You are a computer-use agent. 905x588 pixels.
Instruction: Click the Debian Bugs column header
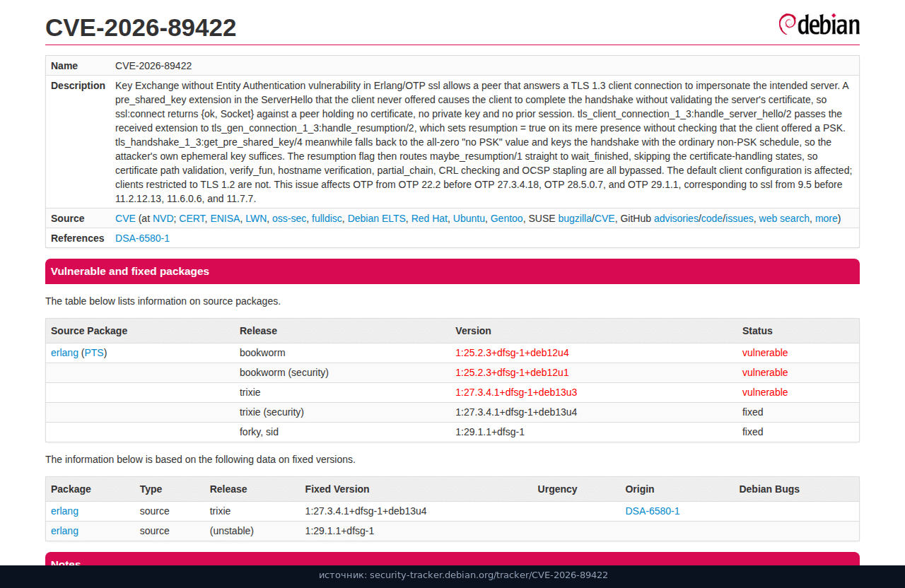tap(769, 489)
